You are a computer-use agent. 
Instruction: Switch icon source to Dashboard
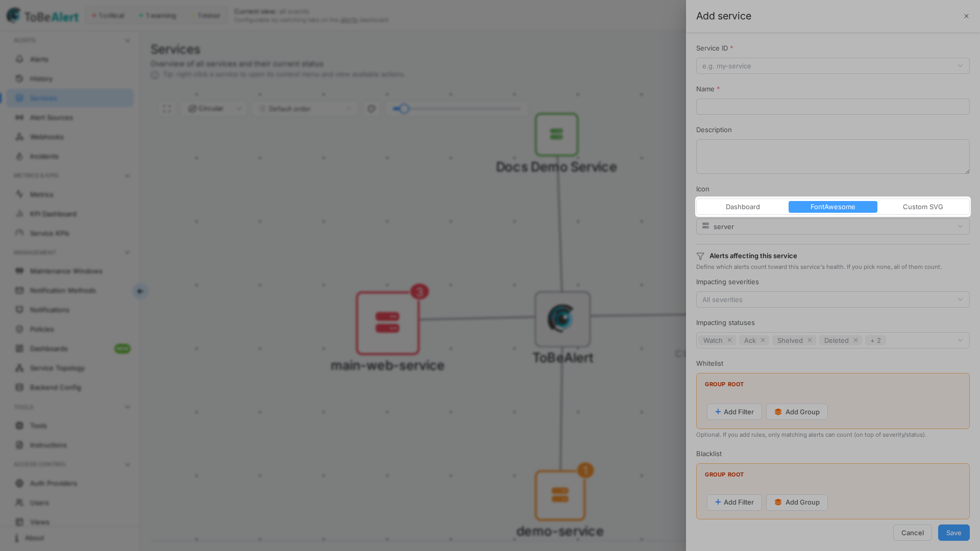click(x=743, y=207)
